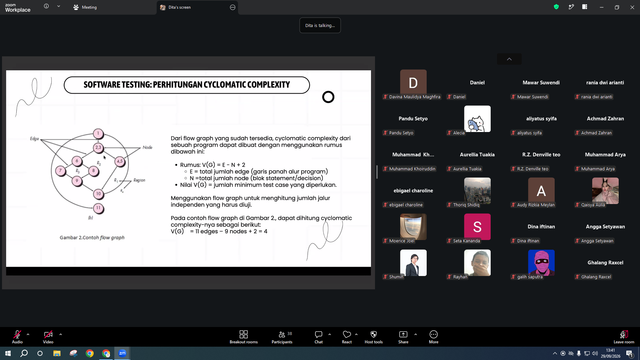Click the Zoom Workplace logo

18,8
